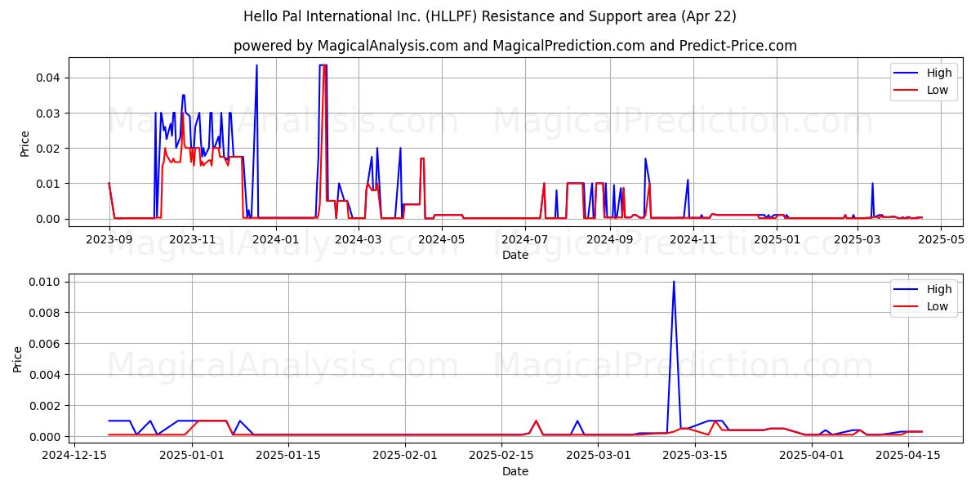Click the '2024-01' x-axis tick label
The width and height of the screenshot is (980, 490).
[x=275, y=240]
